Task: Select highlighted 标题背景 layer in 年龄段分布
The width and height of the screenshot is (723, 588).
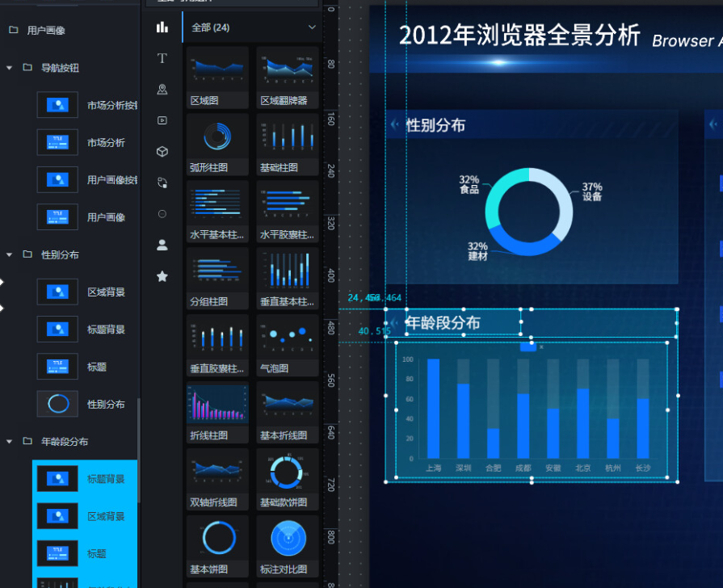Action: point(86,479)
